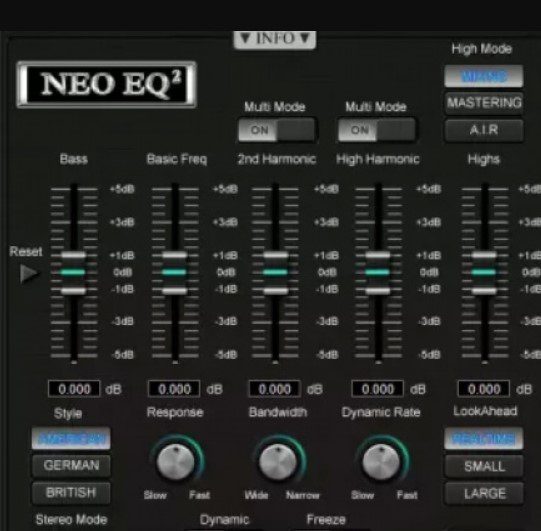The height and width of the screenshot is (531, 541).
Task: Select the GERMAN style option
Action: click(x=71, y=465)
